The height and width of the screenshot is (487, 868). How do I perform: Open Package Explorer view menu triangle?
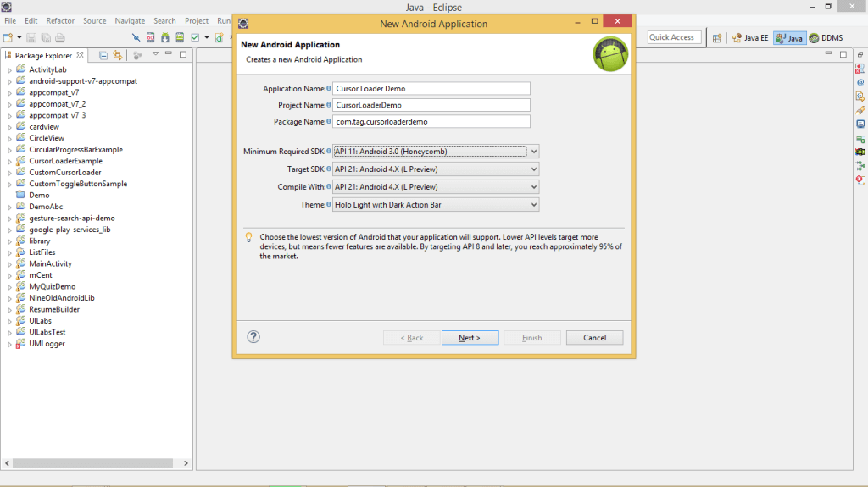(156, 54)
